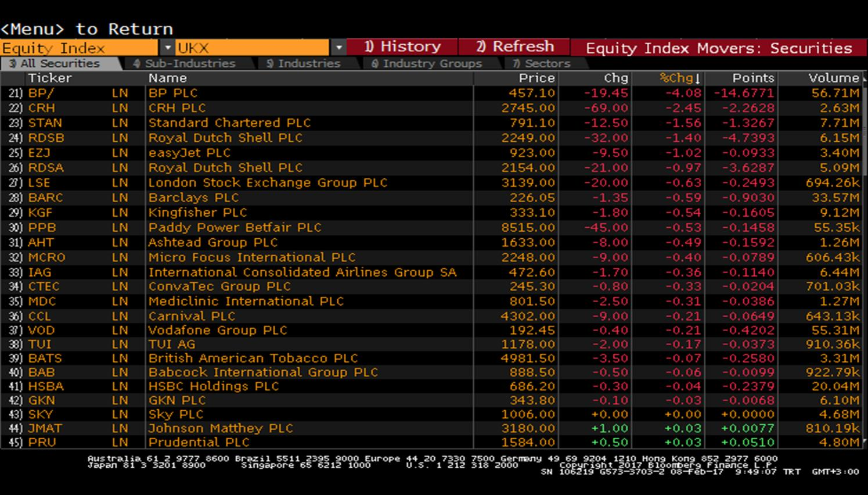Open Sky PLC name
Screen dimensions: 868x495
pyautogui.click(x=176, y=414)
